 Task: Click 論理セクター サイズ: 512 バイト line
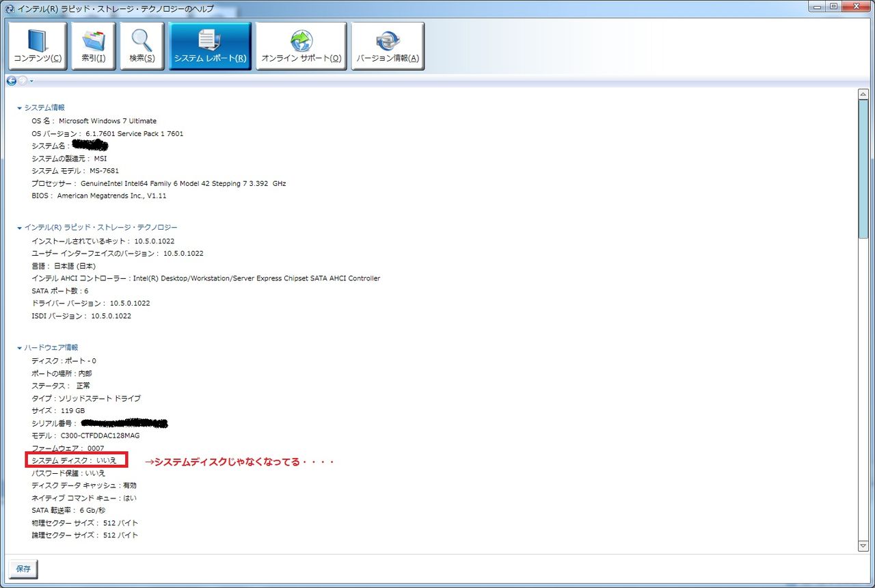coord(85,535)
